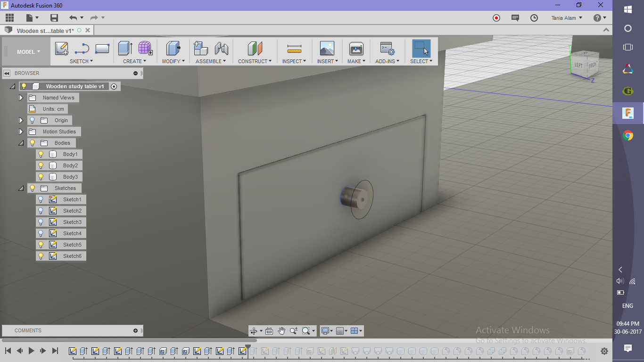Collapse the Wooden study table root node
Image resolution: width=644 pixels, height=362 pixels.
[x=13, y=87]
